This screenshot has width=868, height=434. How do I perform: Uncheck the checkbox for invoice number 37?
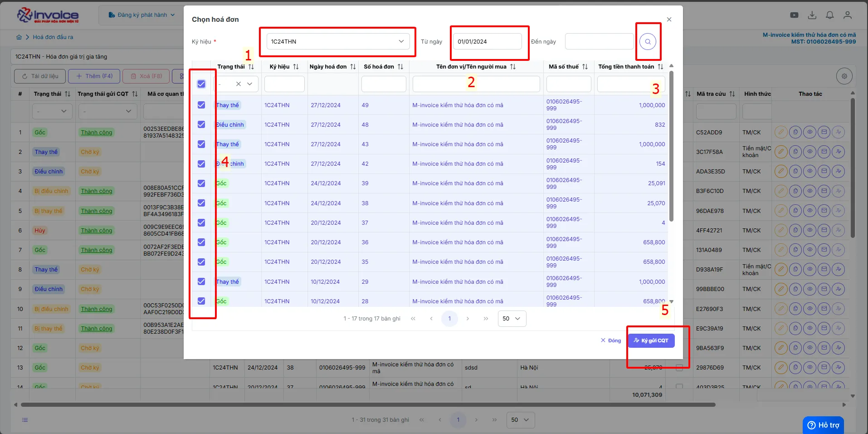click(201, 222)
